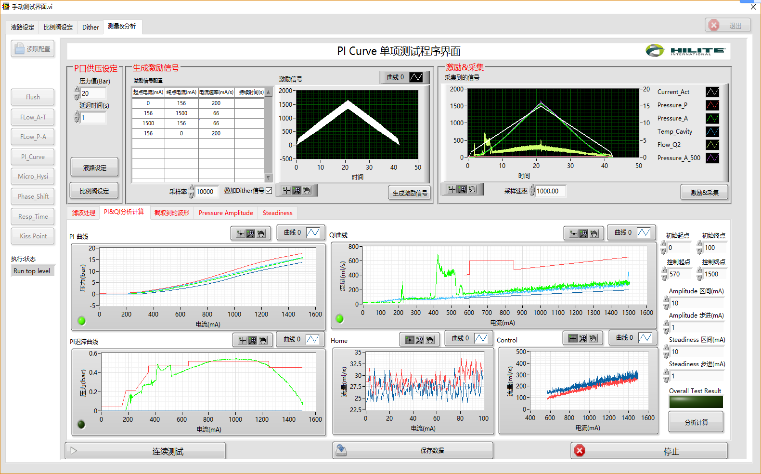Toggle the Dither signal checkbox

coord(268,190)
